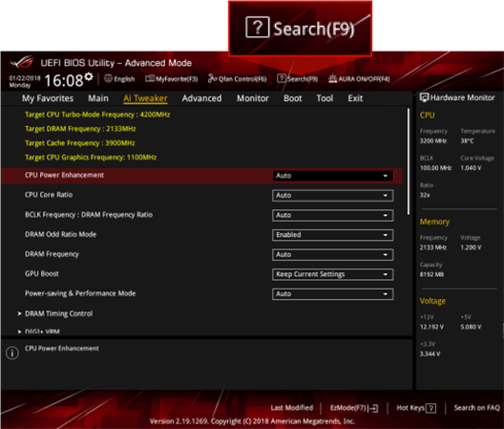
Task: Click the EzMode(F7) exit arrow icon
Action: coord(373,408)
